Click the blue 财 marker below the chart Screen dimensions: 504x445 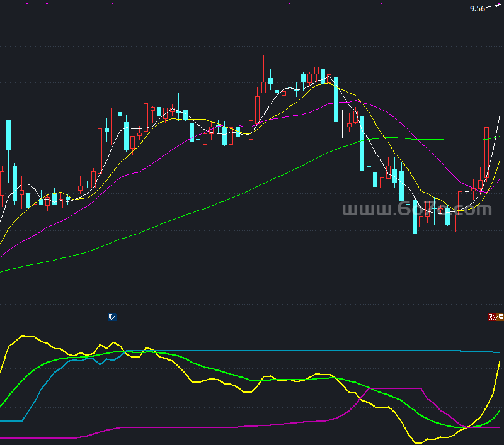click(112, 317)
